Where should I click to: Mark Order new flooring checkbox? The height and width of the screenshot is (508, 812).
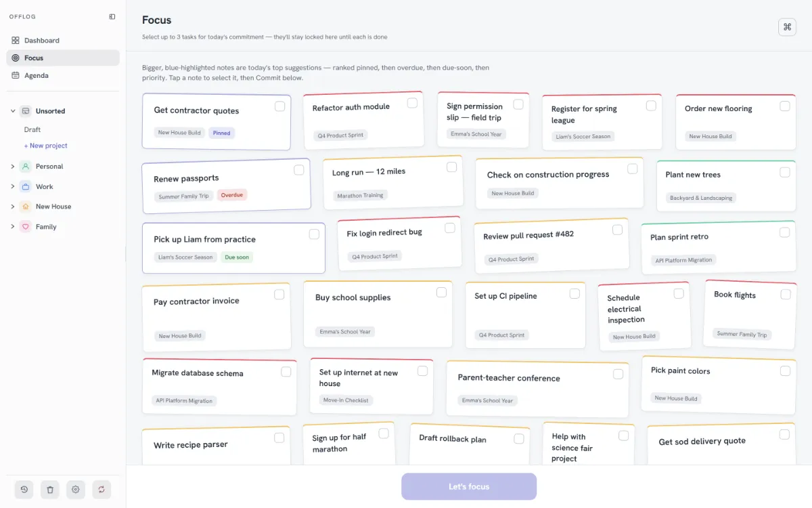(x=785, y=106)
